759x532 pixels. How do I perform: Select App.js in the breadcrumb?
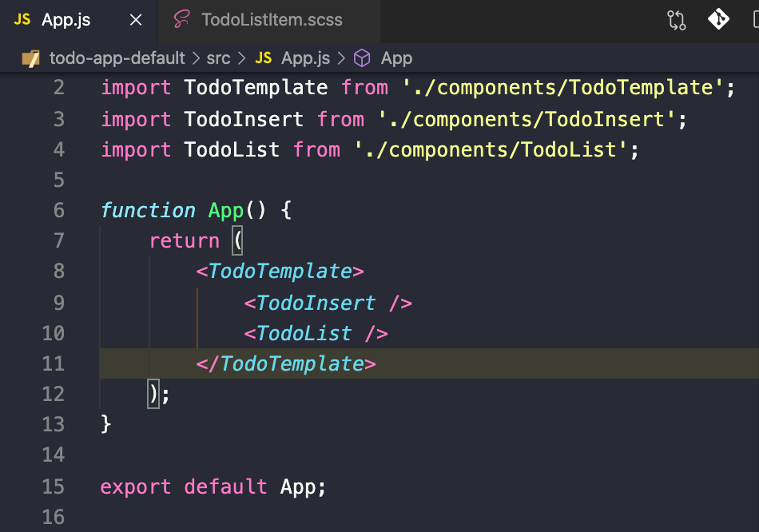coord(305,58)
